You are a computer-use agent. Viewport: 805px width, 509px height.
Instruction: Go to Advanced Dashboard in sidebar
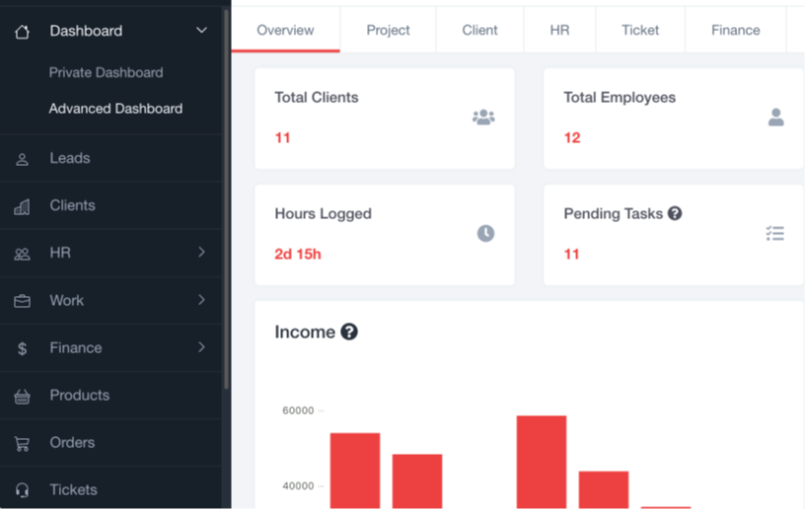pos(116,109)
